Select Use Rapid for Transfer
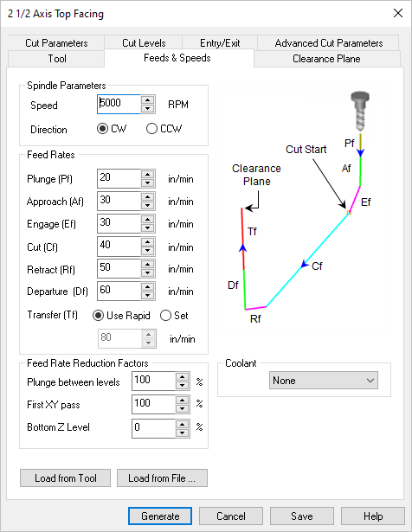 tap(121, 316)
